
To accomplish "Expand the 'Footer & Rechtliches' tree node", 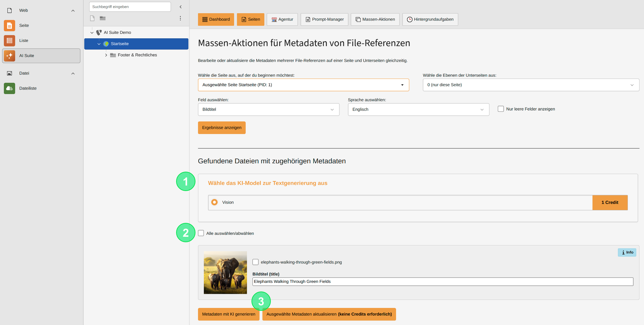I will (106, 55).
